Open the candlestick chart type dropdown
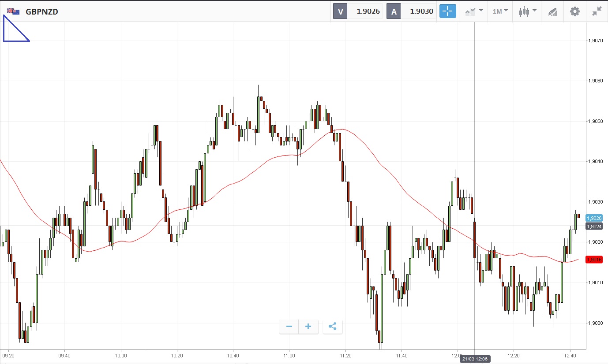The width and height of the screenshot is (608, 364). tap(528, 11)
